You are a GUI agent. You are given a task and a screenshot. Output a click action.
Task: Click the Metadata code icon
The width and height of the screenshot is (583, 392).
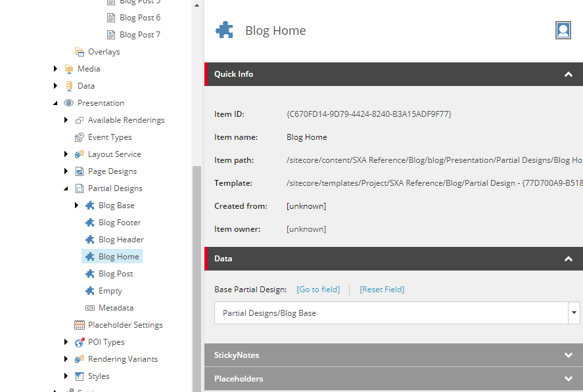coord(89,308)
